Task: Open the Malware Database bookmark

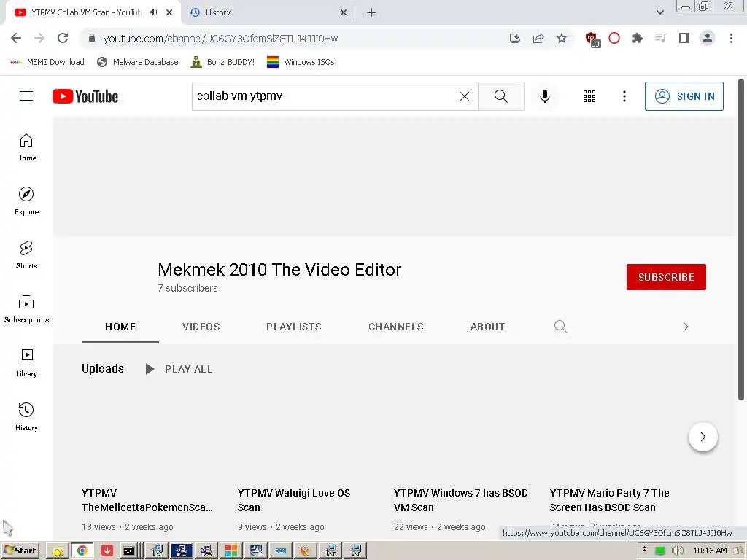Action: click(x=137, y=62)
